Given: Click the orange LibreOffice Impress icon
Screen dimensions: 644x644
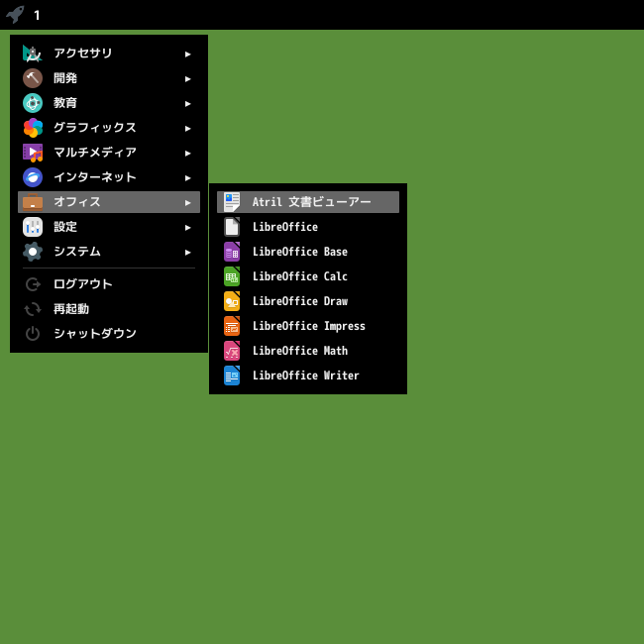Looking at the screenshot, I should coord(232,326).
